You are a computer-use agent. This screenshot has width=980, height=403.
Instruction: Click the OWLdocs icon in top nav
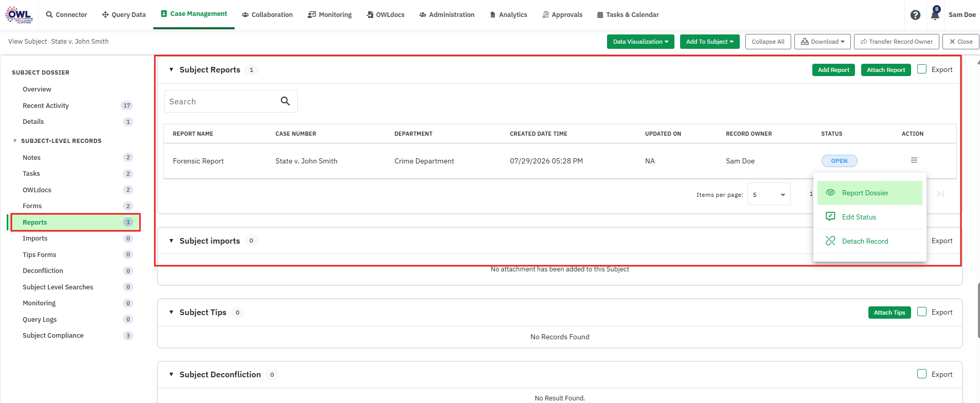click(x=370, y=14)
